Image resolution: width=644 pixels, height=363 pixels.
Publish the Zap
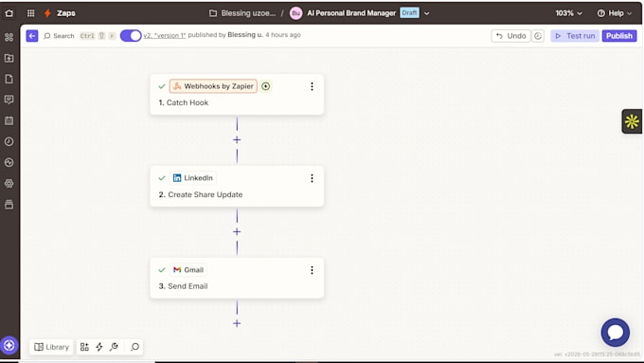(x=619, y=36)
